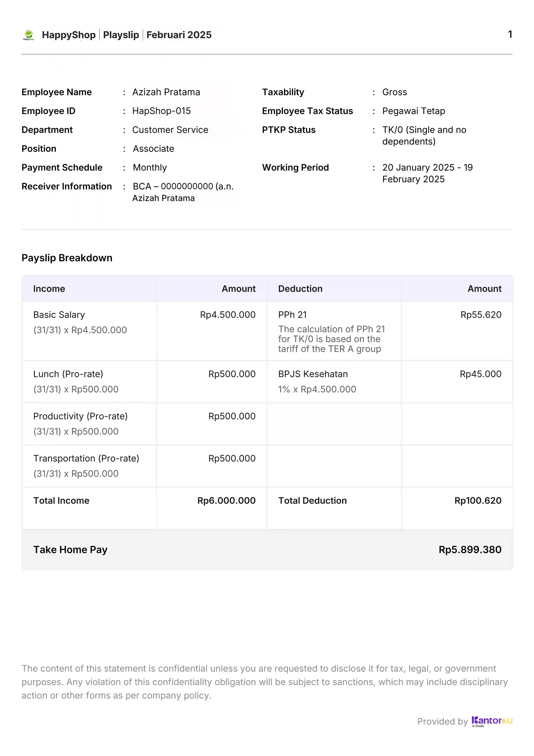Click the Total Income amount Rp6.000.000
The height and width of the screenshot is (756, 534).
(x=226, y=500)
